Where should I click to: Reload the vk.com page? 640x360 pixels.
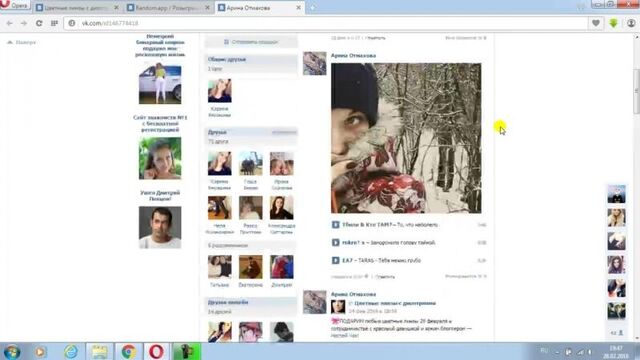pyautogui.click(x=39, y=23)
